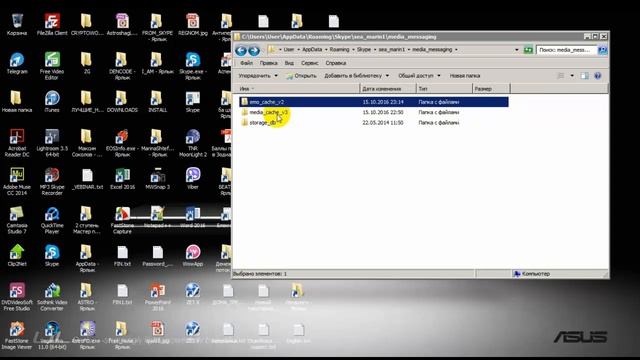The width and height of the screenshot is (640, 360).
Task: Open the AppData shortcut folder on desktop
Action: tap(87, 259)
